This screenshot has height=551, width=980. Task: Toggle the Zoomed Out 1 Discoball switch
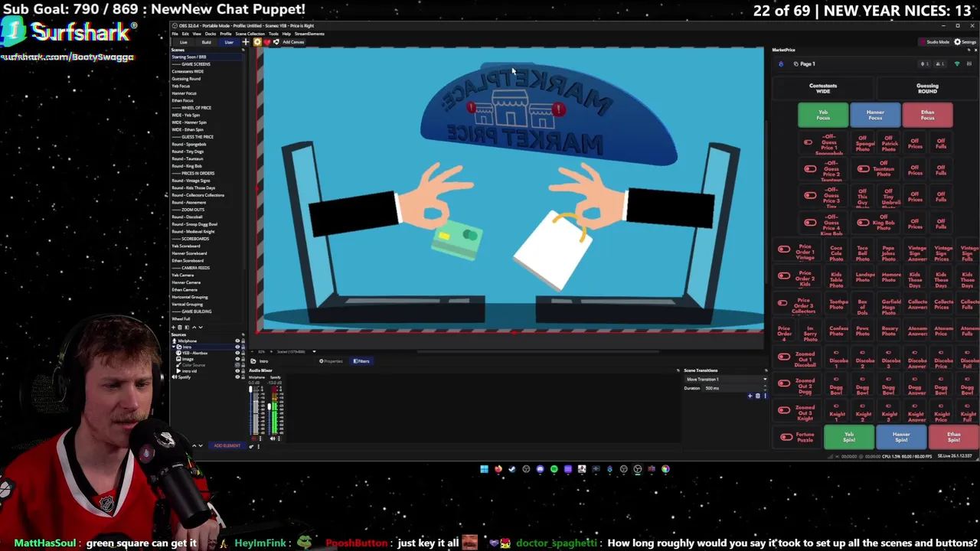(x=783, y=357)
